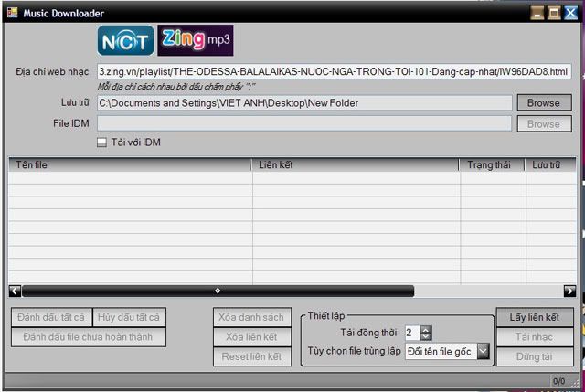Click the Music Downloader title bar icon
This screenshot has width=585, height=392.
point(12,13)
